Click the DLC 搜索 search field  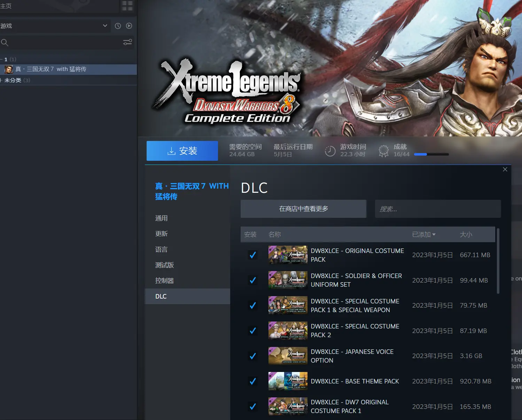click(x=438, y=209)
